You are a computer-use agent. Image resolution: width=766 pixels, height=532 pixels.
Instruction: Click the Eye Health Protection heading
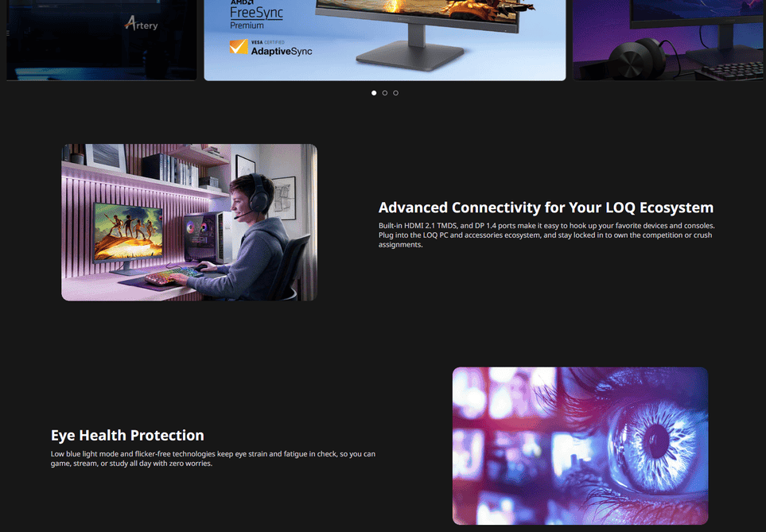[127, 435]
